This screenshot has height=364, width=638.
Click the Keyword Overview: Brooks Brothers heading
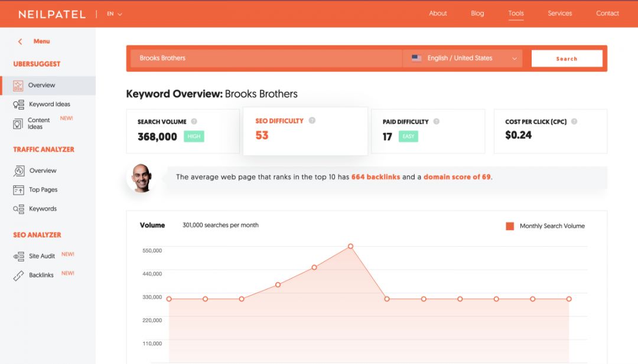pos(211,94)
